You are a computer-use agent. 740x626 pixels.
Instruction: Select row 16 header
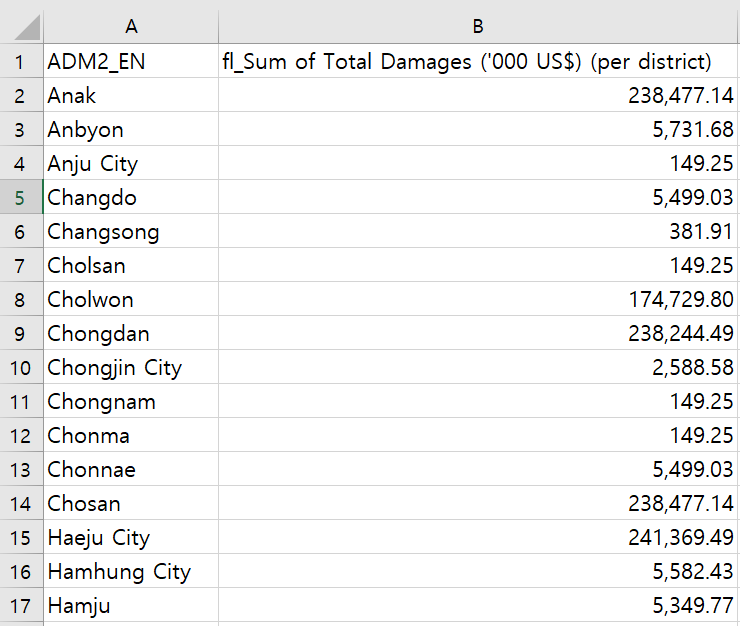click(x=21, y=571)
